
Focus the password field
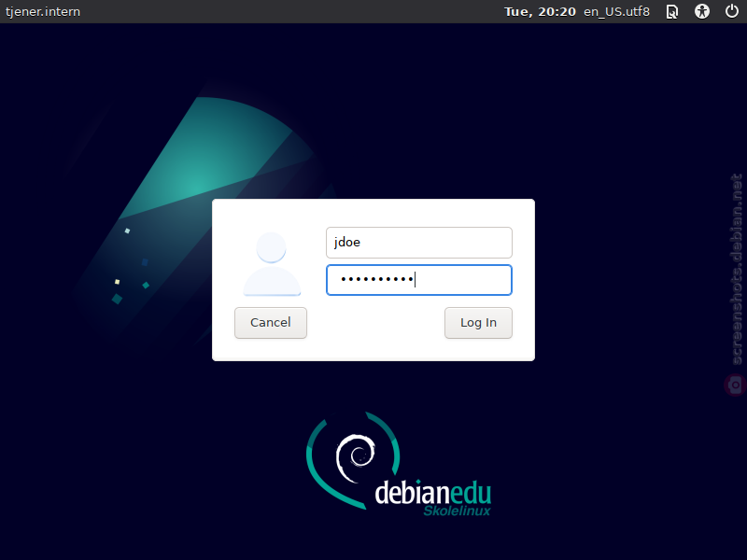click(419, 280)
